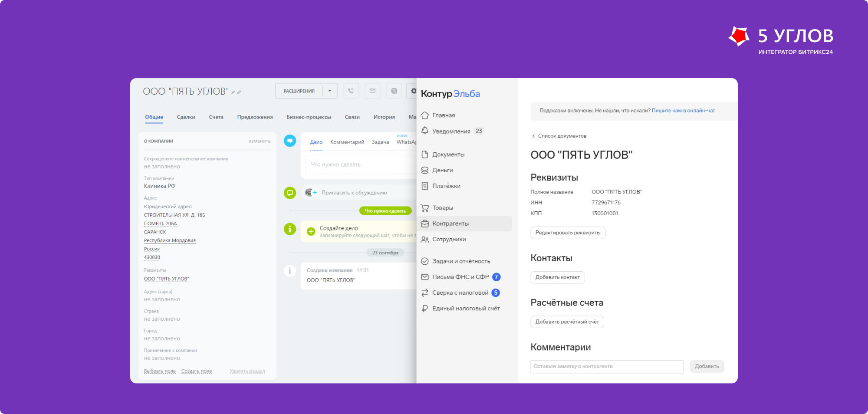Click the Добавить контакт button
This screenshot has width=868, height=414.
[x=557, y=277]
